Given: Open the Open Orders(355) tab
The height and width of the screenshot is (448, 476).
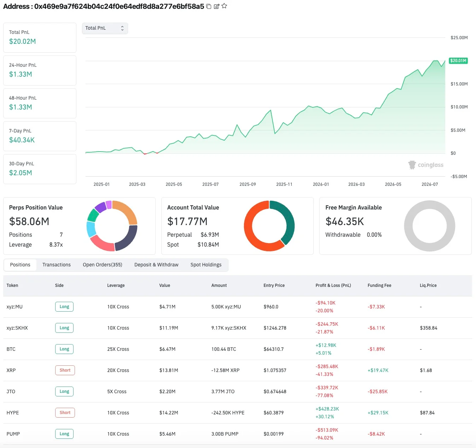Looking at the screenshot, I should (x=103, y=265).
